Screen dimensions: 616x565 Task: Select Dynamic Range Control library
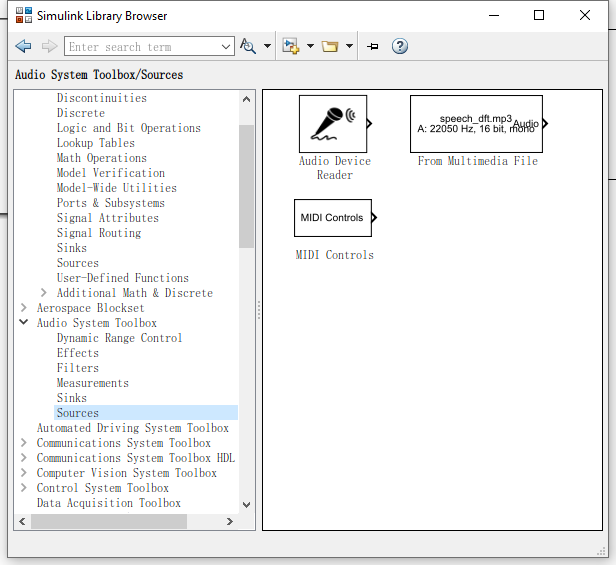coord(119,338)
